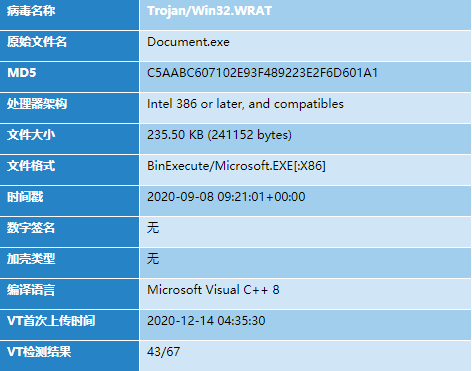
Task: Click the 文件格式 label cell
Action: pos(69,170)
